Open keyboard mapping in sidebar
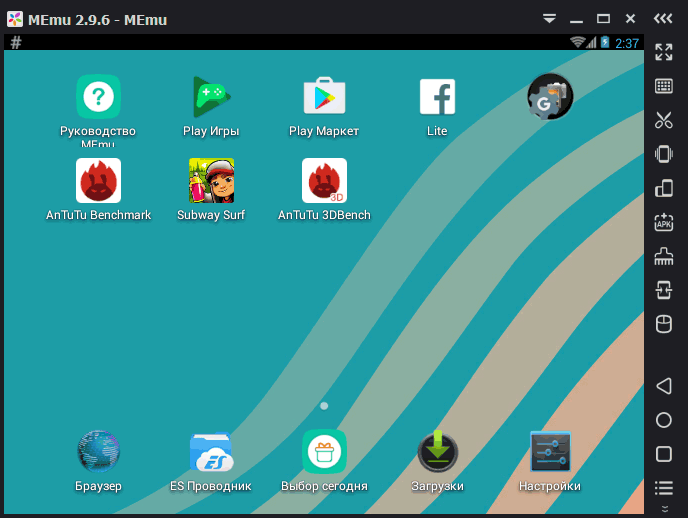This screenshot has height=518, width=688. tap(663, 86)
